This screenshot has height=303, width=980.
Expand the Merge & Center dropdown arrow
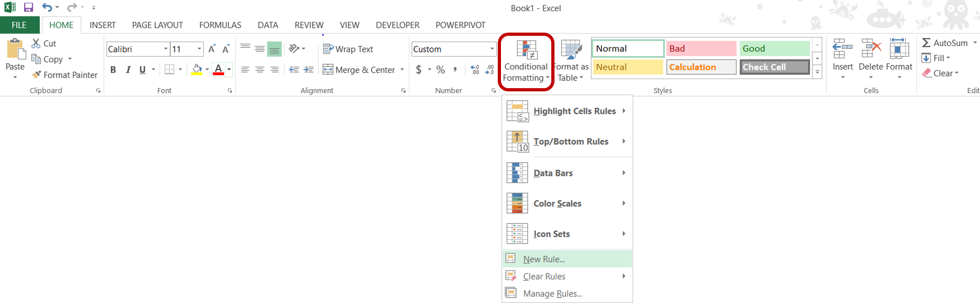[x=402, y=69]
